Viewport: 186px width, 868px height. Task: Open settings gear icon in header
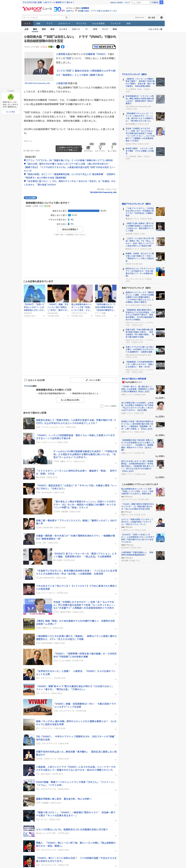(161, 18)
